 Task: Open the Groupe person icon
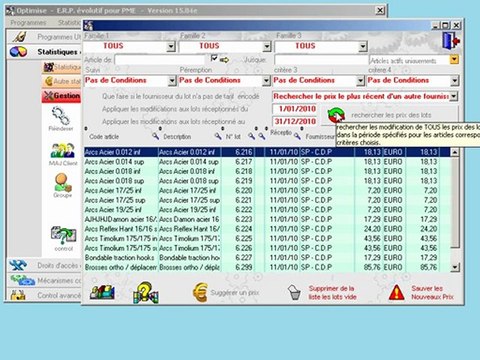(63, 182)
